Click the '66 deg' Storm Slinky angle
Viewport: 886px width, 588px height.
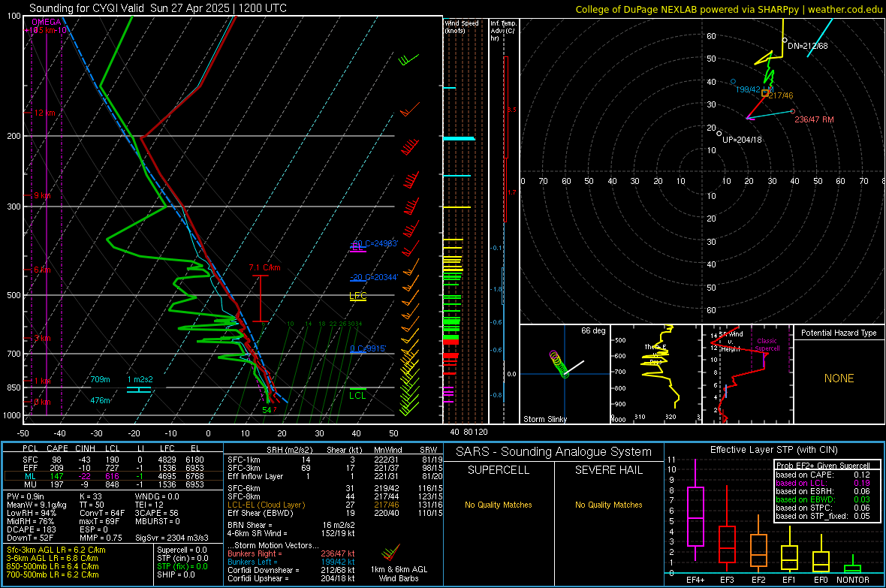coord(592,330)
